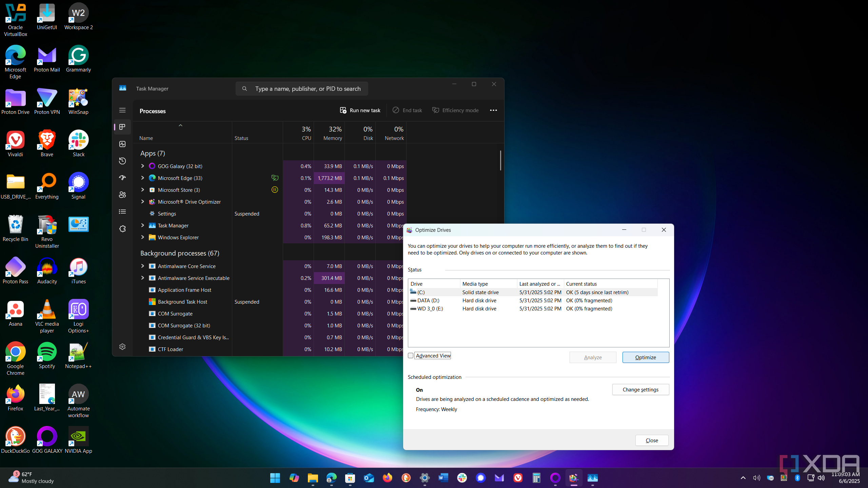Select the Revo Uninstaller desktop icon
The height and width of the screenshot is (488, 868).
[x=47, y=232]
